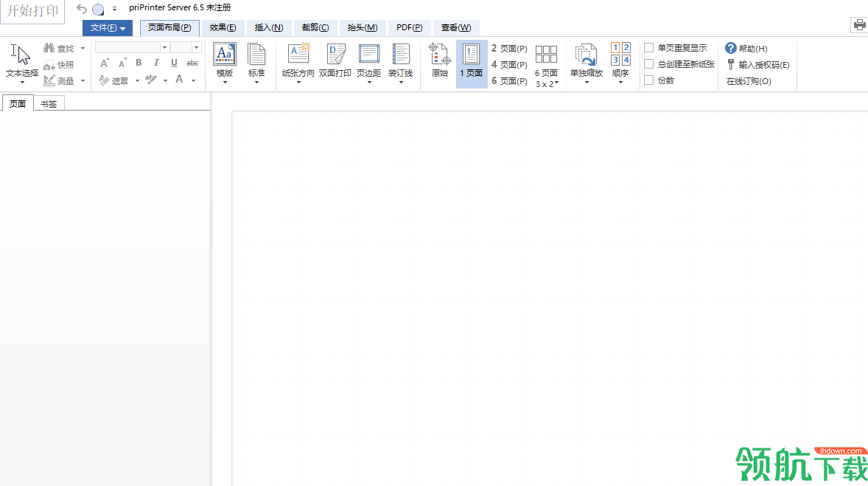Screen dimensions: 868x486
Task: Undo the last action
Action: pos(81,9)
